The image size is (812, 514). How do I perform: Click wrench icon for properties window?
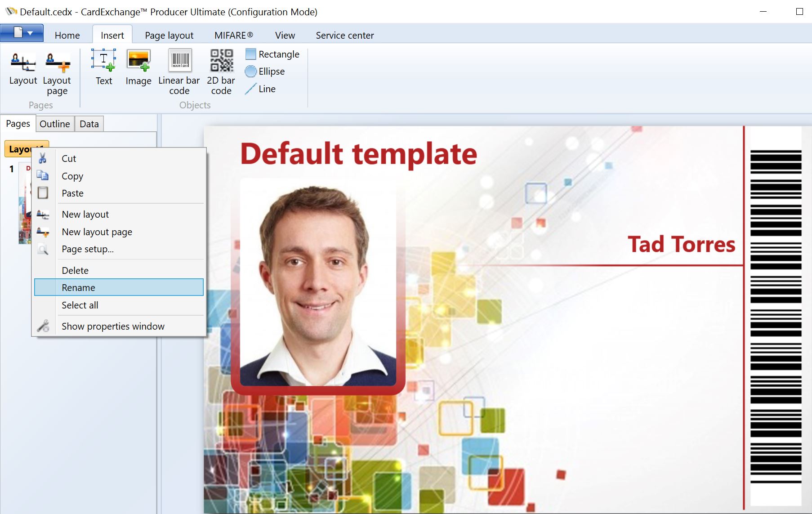(x=43, y=326)
